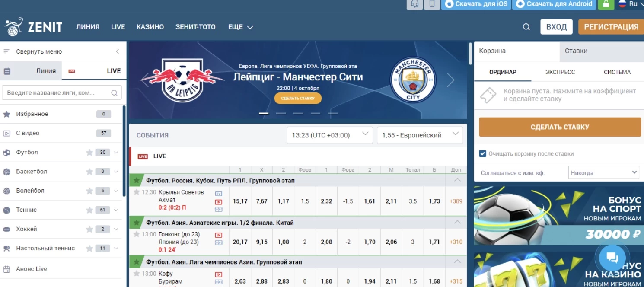Click the Баскетбол ball icon

point(6,172)
